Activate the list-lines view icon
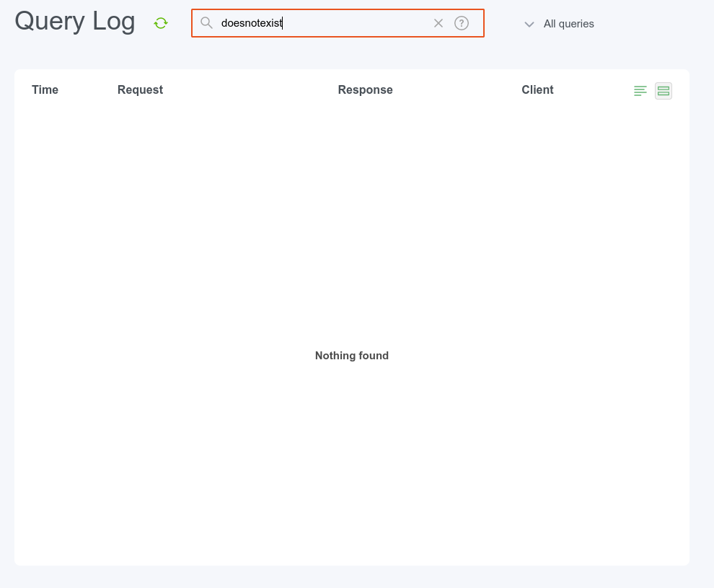Viewport: 714px width, 588px height. tap(640, 90)
